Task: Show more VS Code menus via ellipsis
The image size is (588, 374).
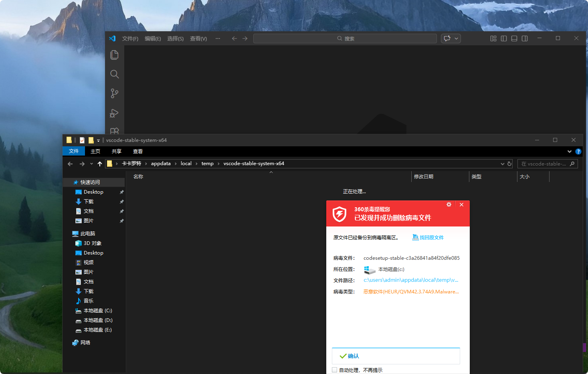Action: [218, 38]
